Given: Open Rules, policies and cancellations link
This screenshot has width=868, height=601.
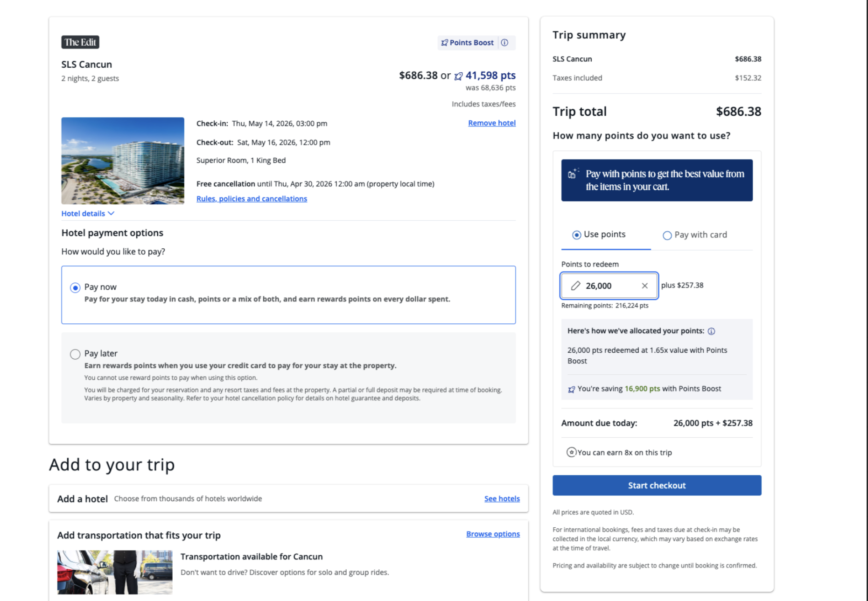Looking at the screenshot, I should coord(252,199).
